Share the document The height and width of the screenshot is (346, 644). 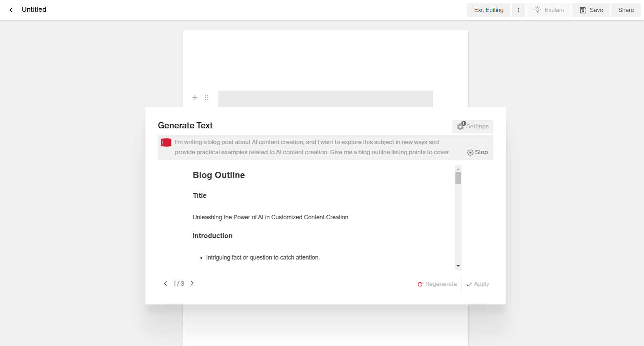pos(626,10)
